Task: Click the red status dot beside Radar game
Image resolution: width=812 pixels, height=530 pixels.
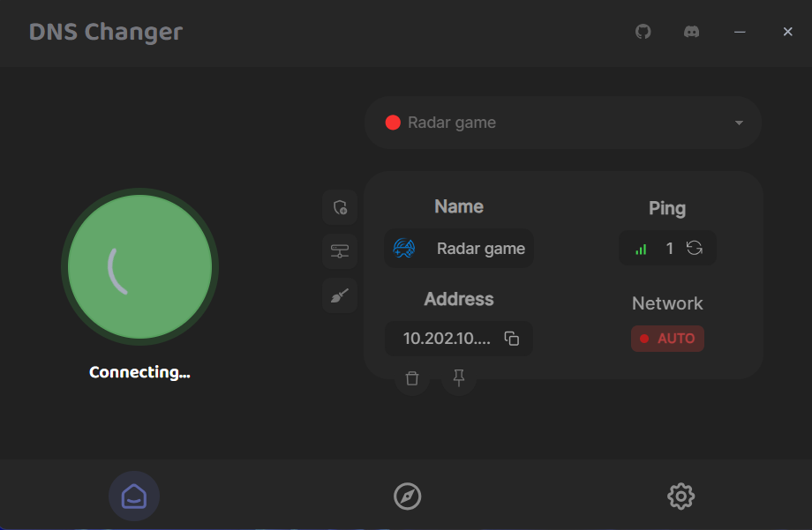Action: tap(393, 123)
